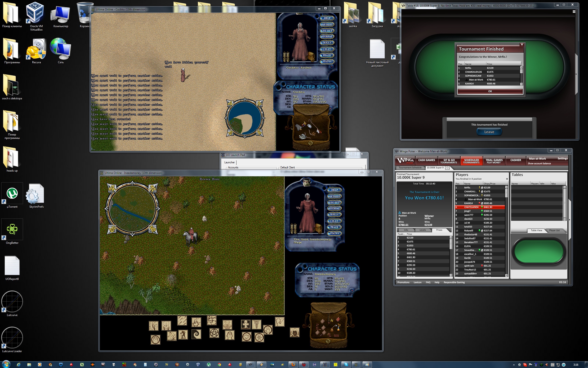Click Windows Start button
The width and height of the screenshot is (588, 368).
6,364
